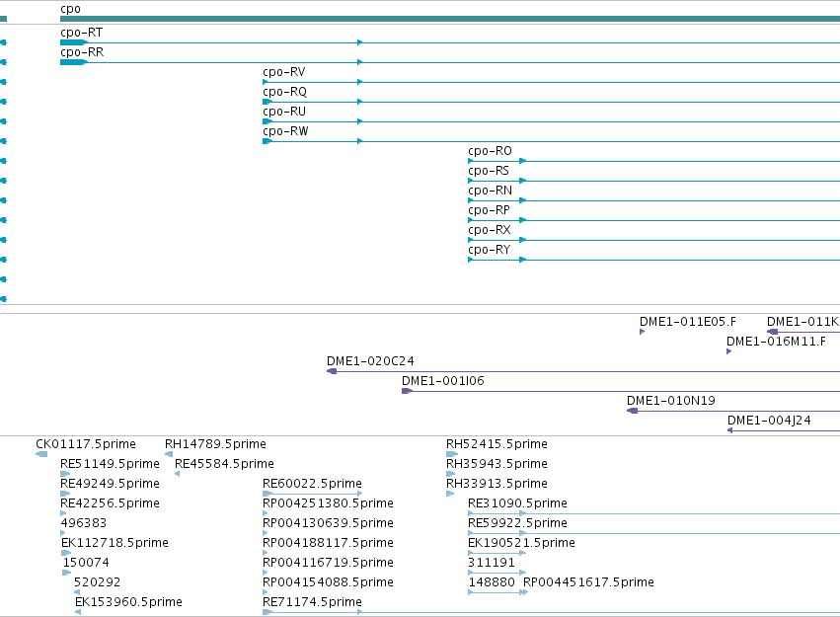840x617 pixels.
Task: Click the DME1-001I06 start block
Action: point(407,391)
